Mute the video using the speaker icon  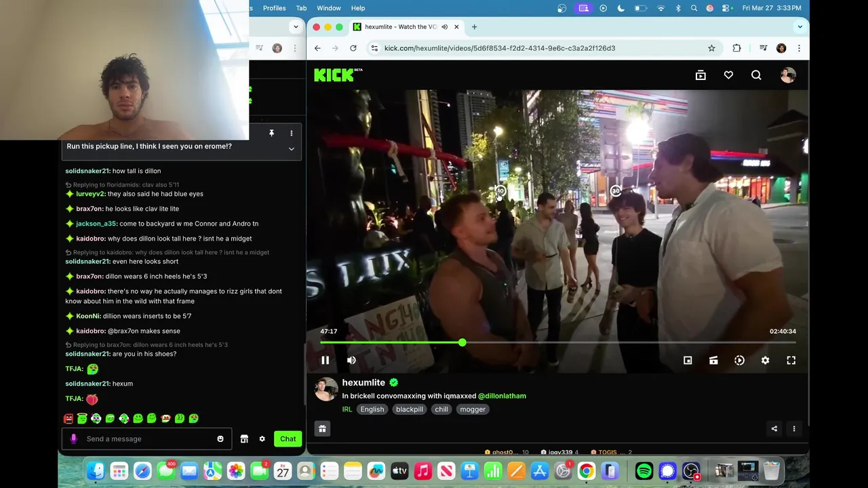pos(351,361)
